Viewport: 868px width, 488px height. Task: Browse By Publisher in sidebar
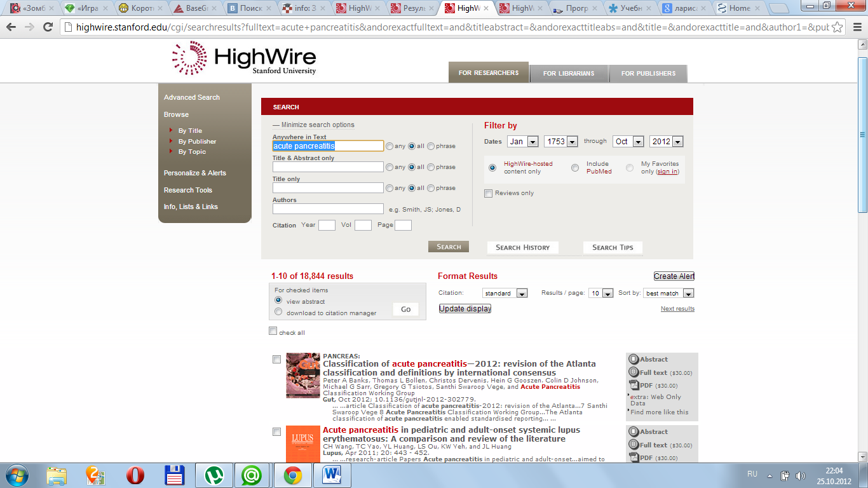click(x=197, y=141)
